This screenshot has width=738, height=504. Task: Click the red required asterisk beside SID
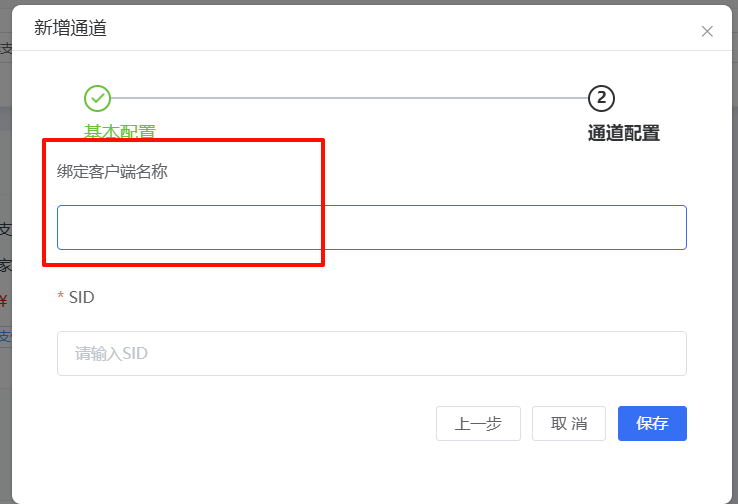tap(60, 296)
